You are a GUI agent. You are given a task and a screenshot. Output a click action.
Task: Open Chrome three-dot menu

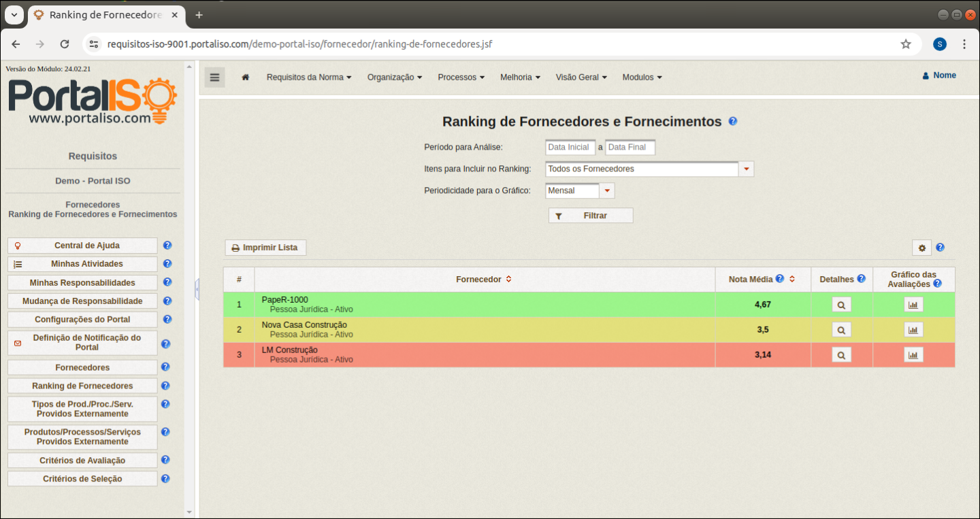964,44
